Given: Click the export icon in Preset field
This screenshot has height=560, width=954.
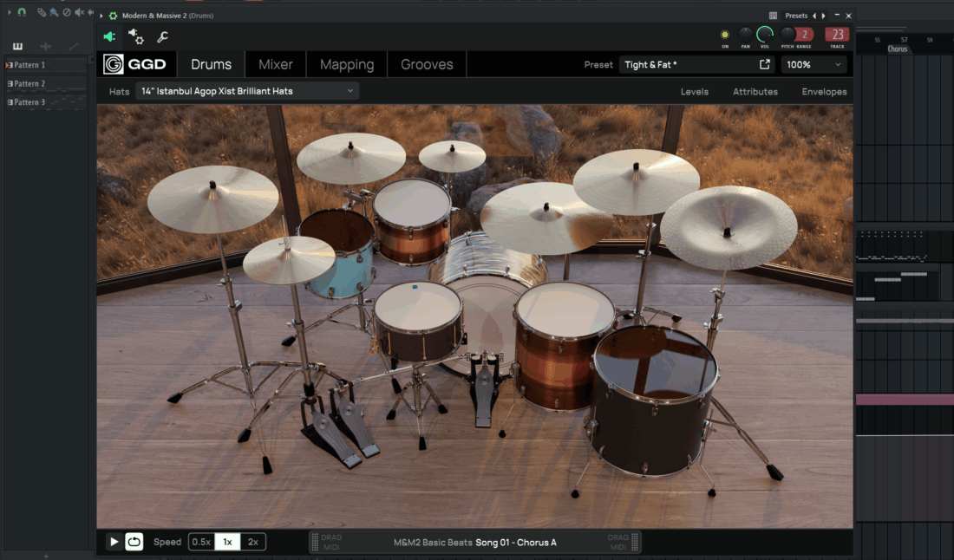Looking at the screenshot, I should pos(764,64).
